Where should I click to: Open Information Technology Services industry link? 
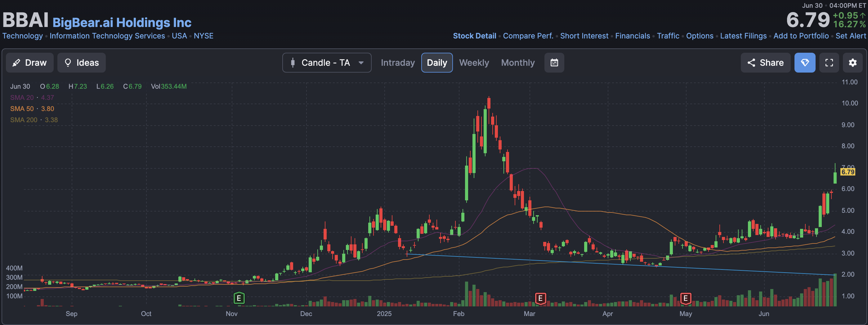(x=107, y=36)
